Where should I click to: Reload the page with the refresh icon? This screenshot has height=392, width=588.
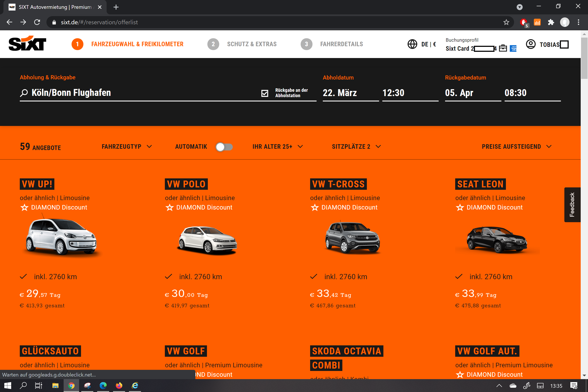[37, 22]
